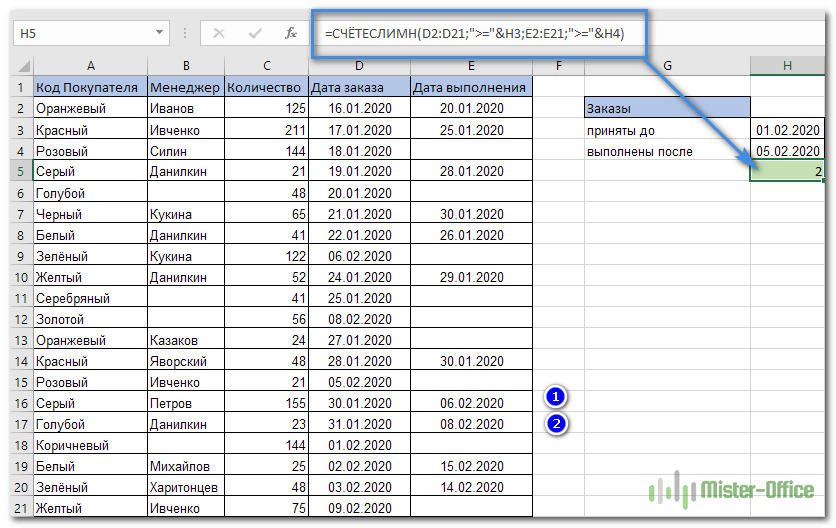The height and width of the screenshot is (528, 836).
Task: Click the Mister-Office logo watermark
Action: click(732, 490)
